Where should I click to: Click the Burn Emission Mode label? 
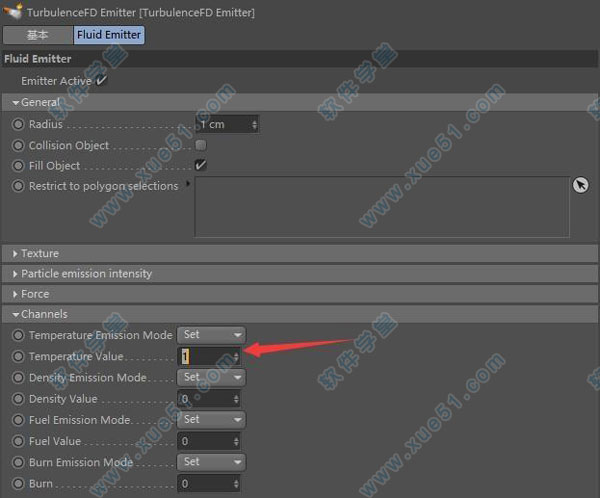[x=81, y=462]
